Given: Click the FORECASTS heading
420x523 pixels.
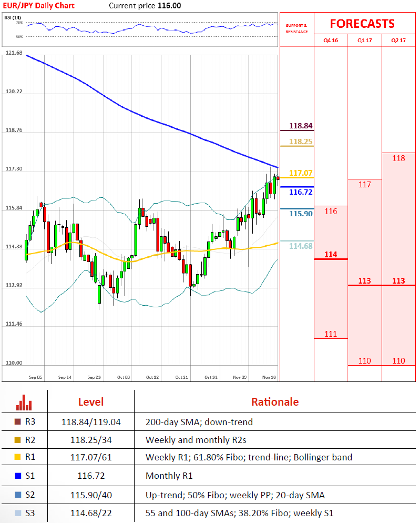Looking at the screenshot, I should pos(362,24).
